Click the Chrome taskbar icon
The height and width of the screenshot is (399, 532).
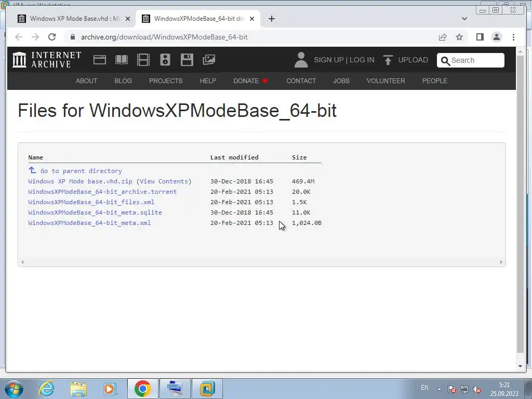(x=142, y=389)
